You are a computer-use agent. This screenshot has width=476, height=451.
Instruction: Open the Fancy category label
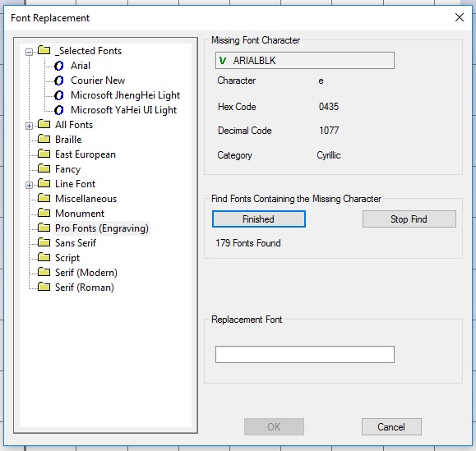67,169
